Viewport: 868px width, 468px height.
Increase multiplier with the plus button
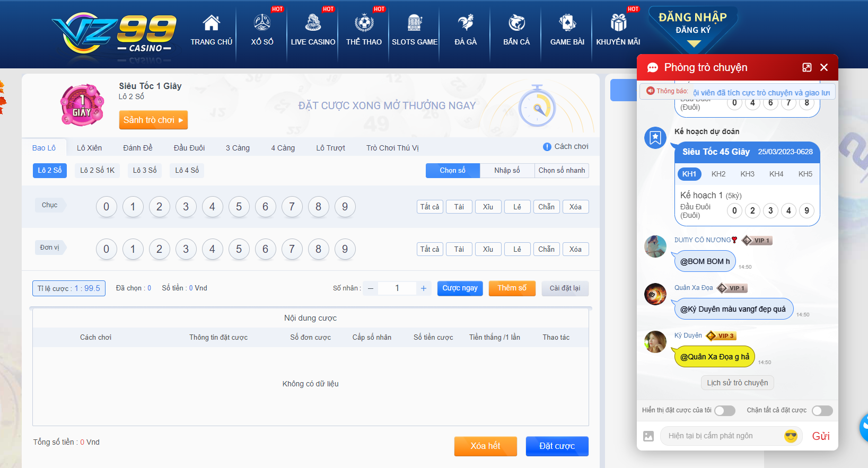coord(423,288)
